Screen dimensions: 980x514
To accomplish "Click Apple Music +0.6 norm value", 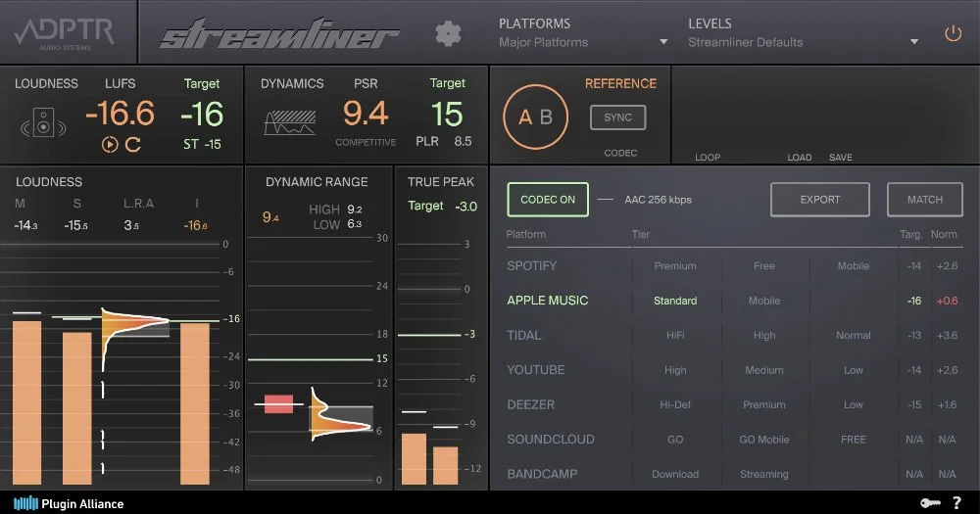I will tap(947, 301).
